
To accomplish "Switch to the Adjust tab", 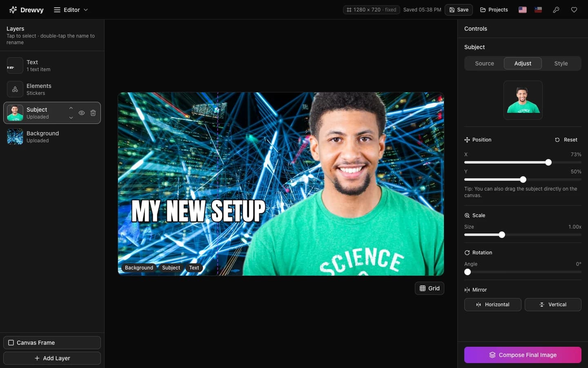I will 523,63.
